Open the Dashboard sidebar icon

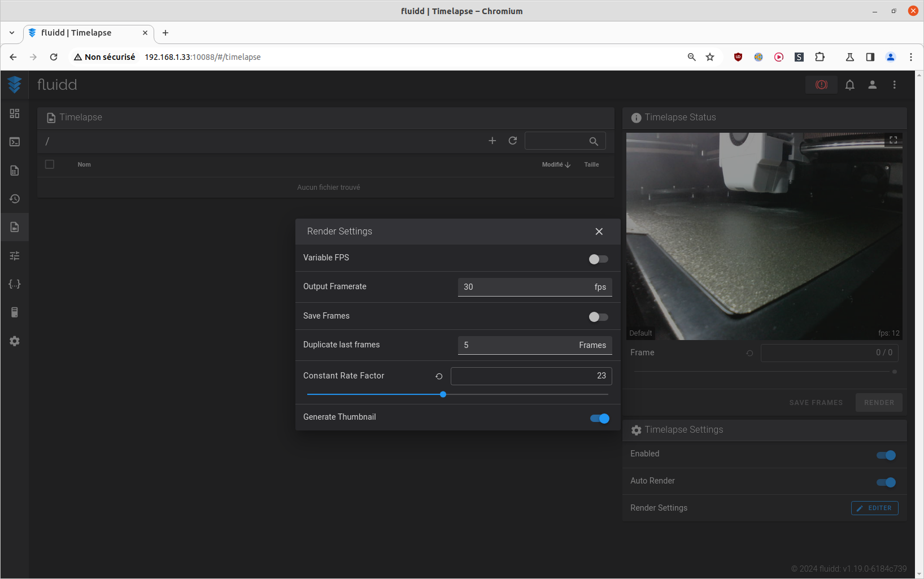click(15, 114)
